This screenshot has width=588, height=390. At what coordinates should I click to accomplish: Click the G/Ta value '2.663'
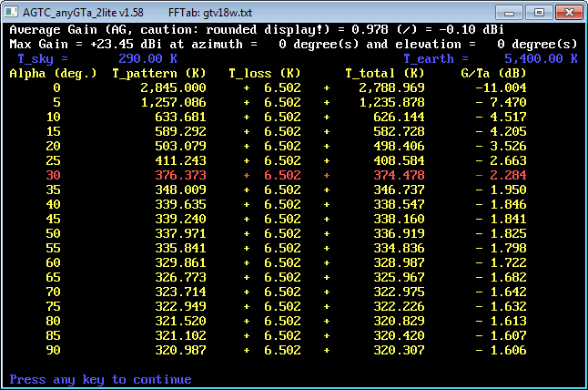click(508, 160)
